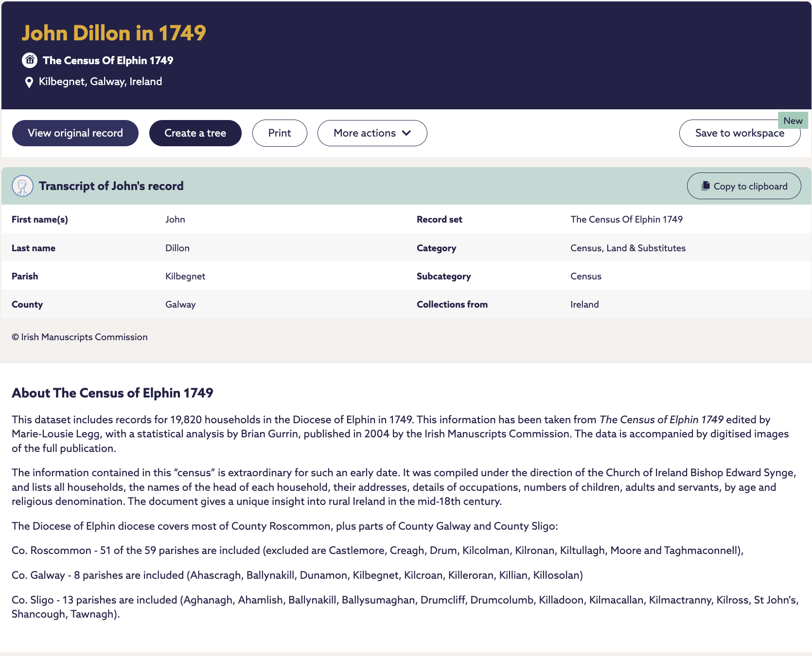
Task: Click the John Dillon in 1749 title
Action: point(114,33)
